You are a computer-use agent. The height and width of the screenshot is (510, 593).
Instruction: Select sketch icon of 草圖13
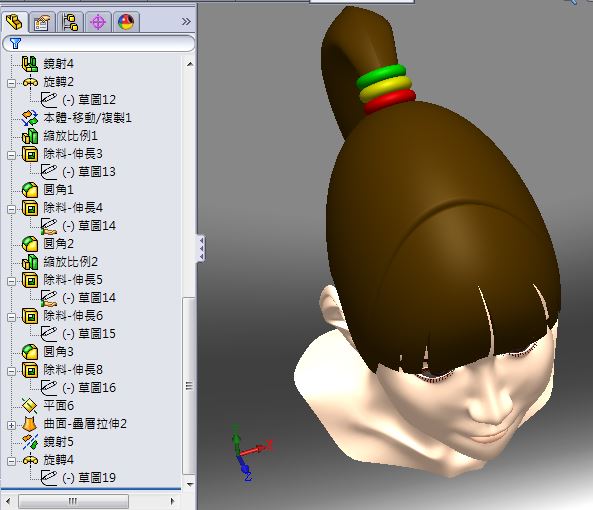pos(48,172)
